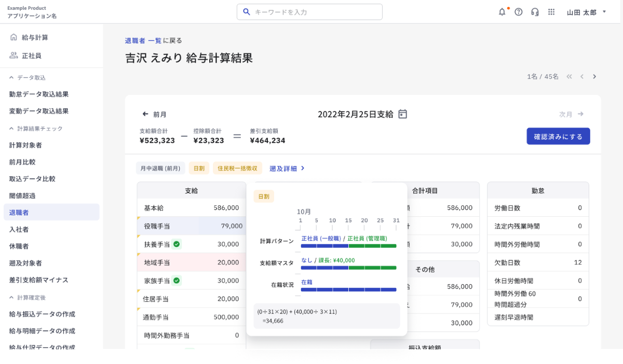Jump to first record with double chevron
Image resolution: width=623 pixels, height=364 pixels.
tap(569, 77)
